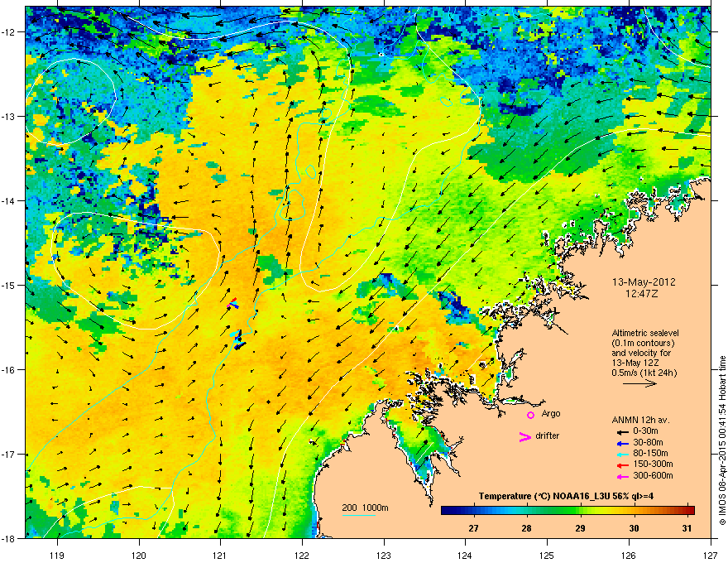The image size is (728, 563).
Task: Select the magenta 300-600m arrow legend symbol
Action: [x=621, y=476]
